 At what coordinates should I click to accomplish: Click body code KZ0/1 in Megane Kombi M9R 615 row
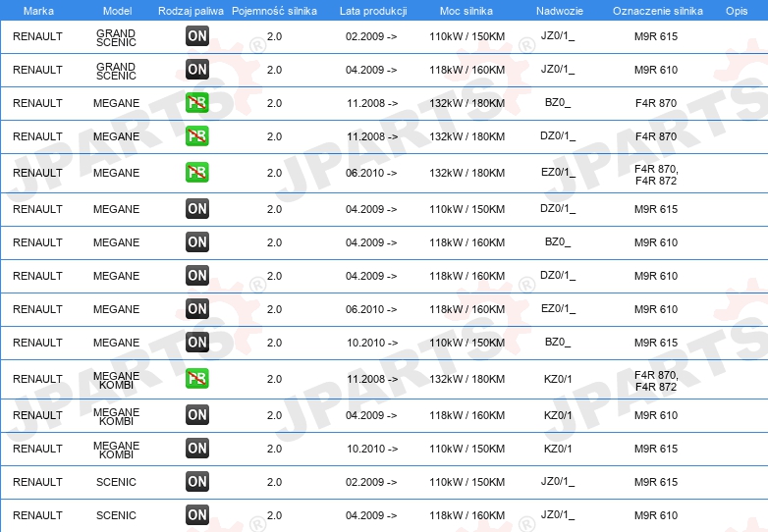coord(558,449)
